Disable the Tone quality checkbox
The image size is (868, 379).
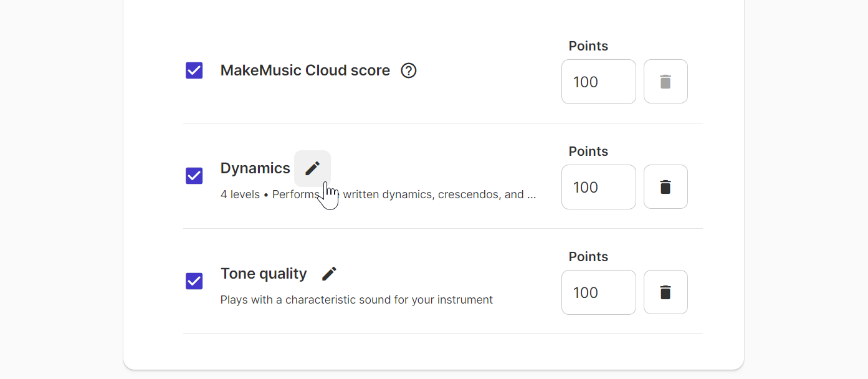point(194,281)
